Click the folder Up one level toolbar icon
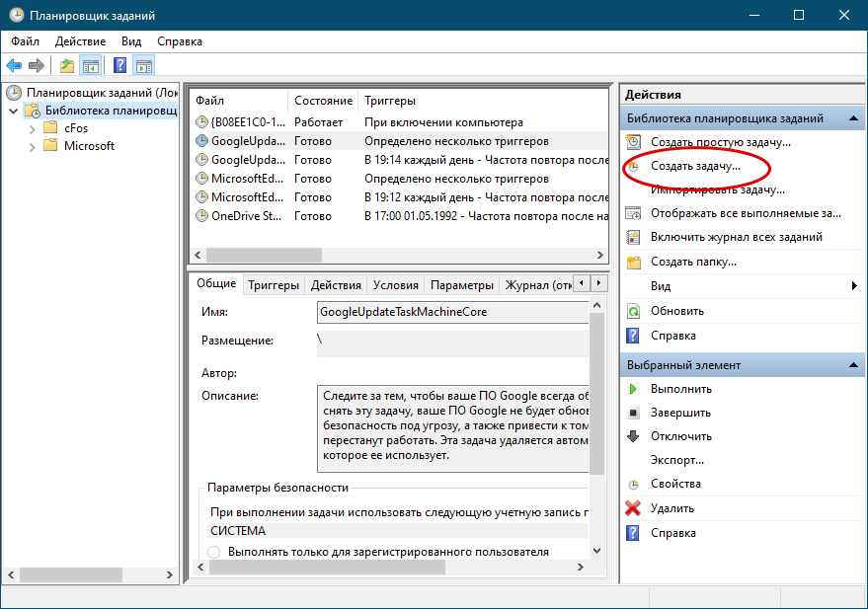Viewport: 868px width, 609px height. [x=67, y=66]
